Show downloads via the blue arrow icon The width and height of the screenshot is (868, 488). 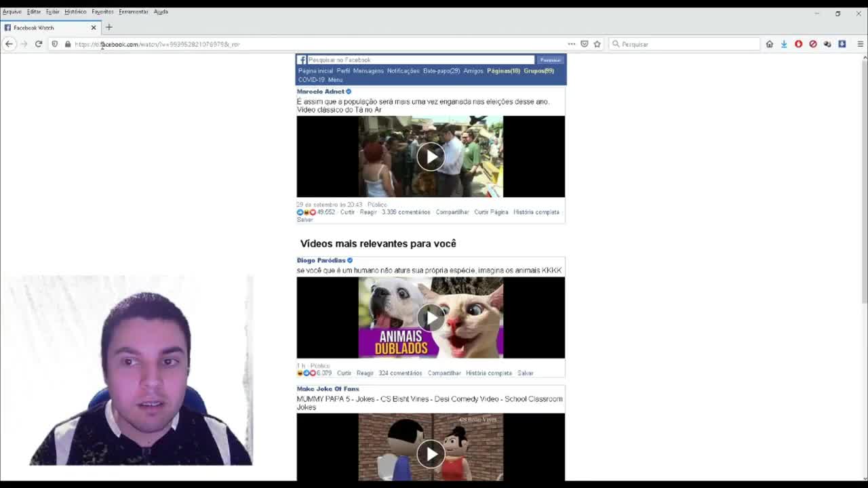coord(784,44)
